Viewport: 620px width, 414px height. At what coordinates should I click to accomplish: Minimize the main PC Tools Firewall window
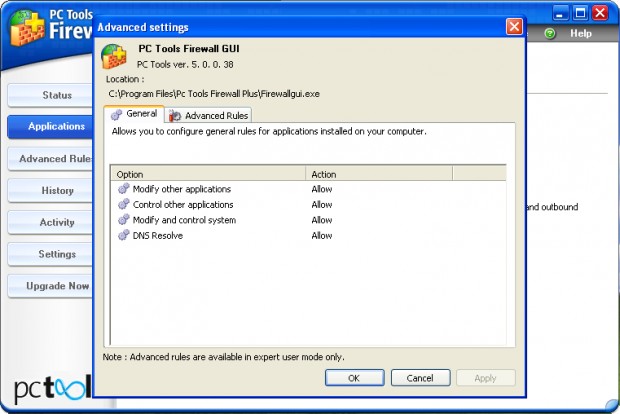(560, 13)
